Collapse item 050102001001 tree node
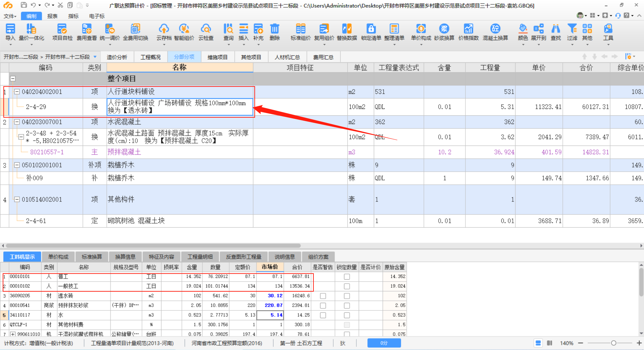Screen dimensions: 644x350 pyautogui.click(x=17, y=165)
